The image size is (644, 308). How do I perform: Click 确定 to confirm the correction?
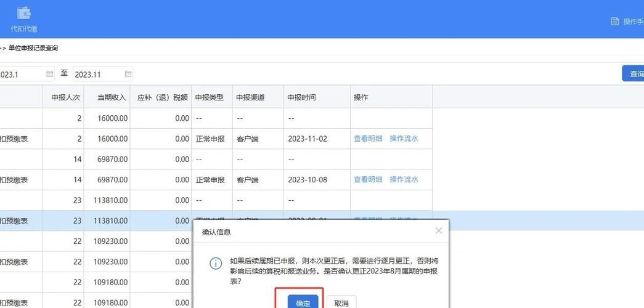pyautogui.click(x=303, y=303)
